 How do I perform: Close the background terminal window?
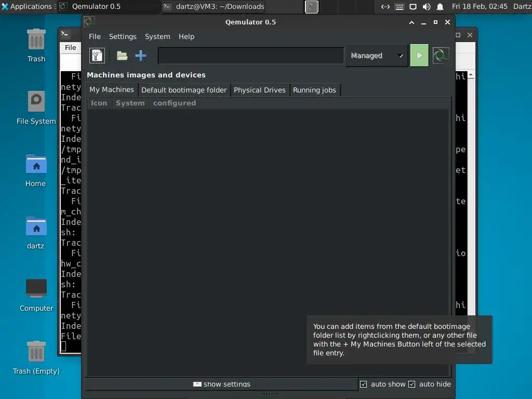point(470,35)
